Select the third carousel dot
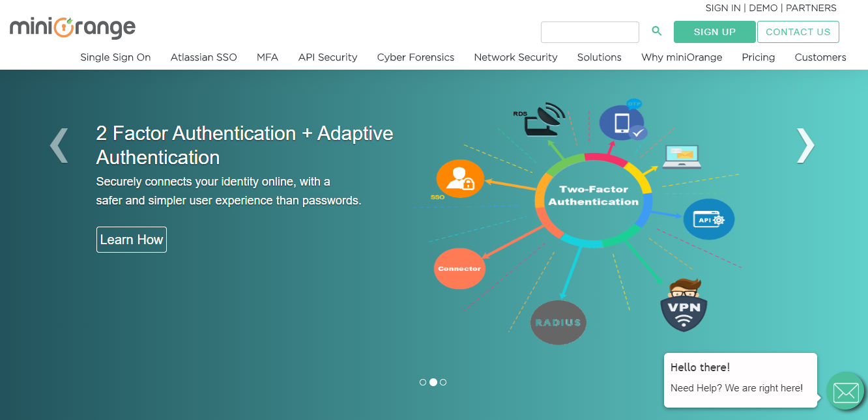Viewport: 868px width, 420px height. click(443, 382)
